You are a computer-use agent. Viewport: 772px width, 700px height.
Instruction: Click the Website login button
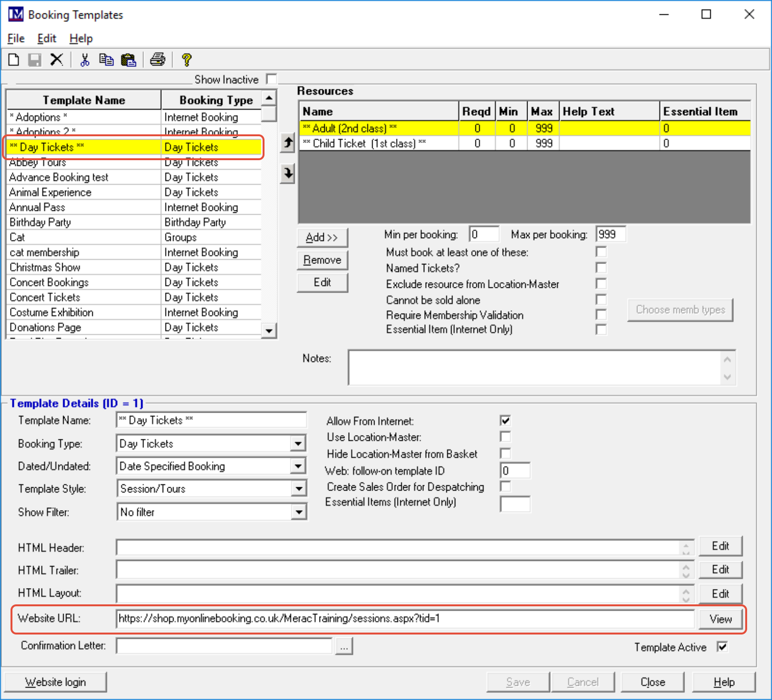click(55, 682)
